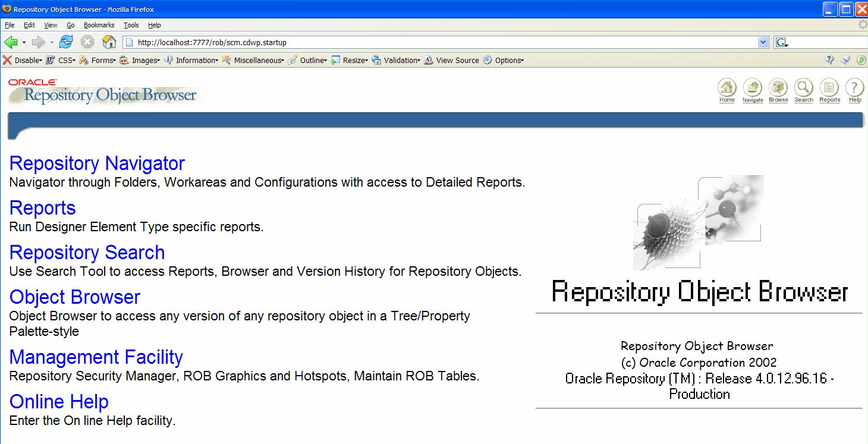The width and height of the screenshot is (868, 444).
Task: Follow the Management Facility link
Action: point(96,357)
